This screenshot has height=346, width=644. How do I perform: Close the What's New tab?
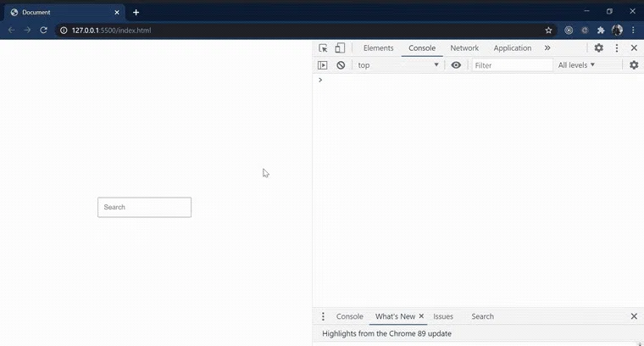point(421,316)
